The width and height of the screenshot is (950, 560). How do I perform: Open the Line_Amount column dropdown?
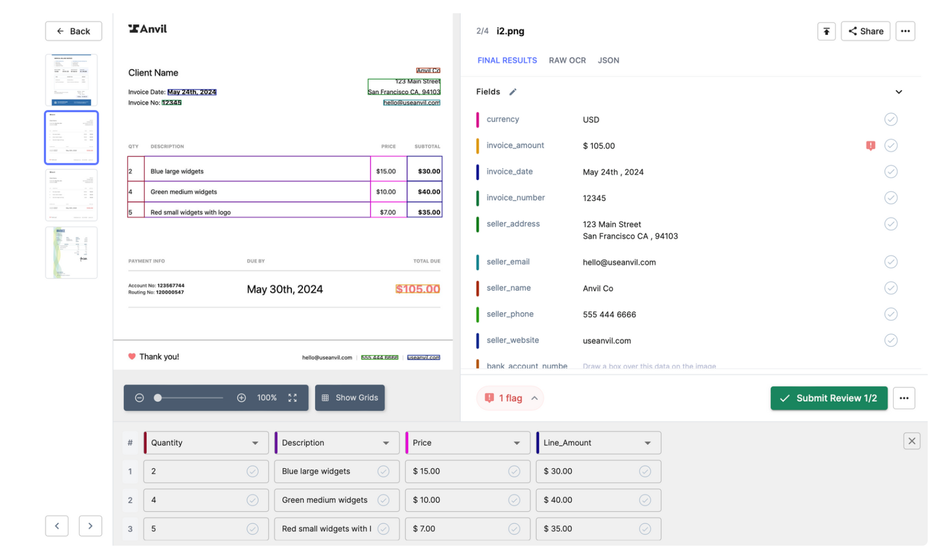pos(647,443)
